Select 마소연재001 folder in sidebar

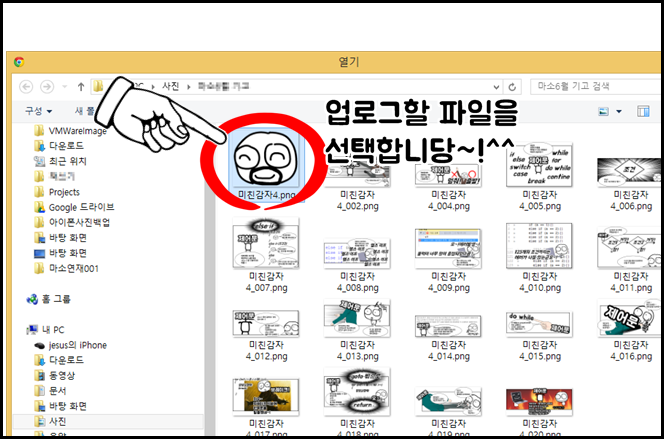(66, 268)
